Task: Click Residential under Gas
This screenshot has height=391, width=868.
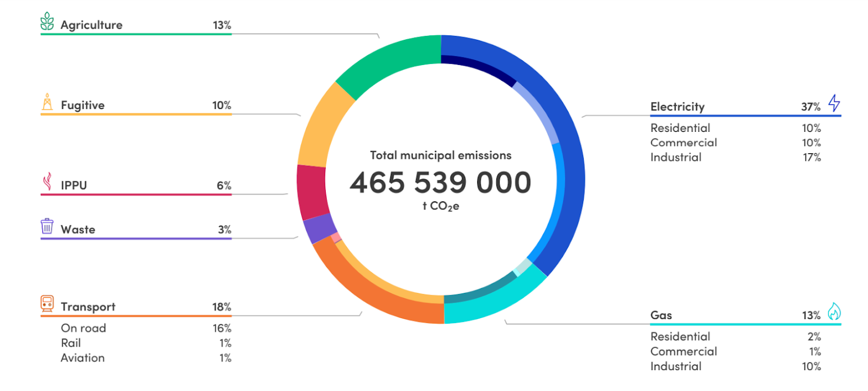Action: pos(680,337)
